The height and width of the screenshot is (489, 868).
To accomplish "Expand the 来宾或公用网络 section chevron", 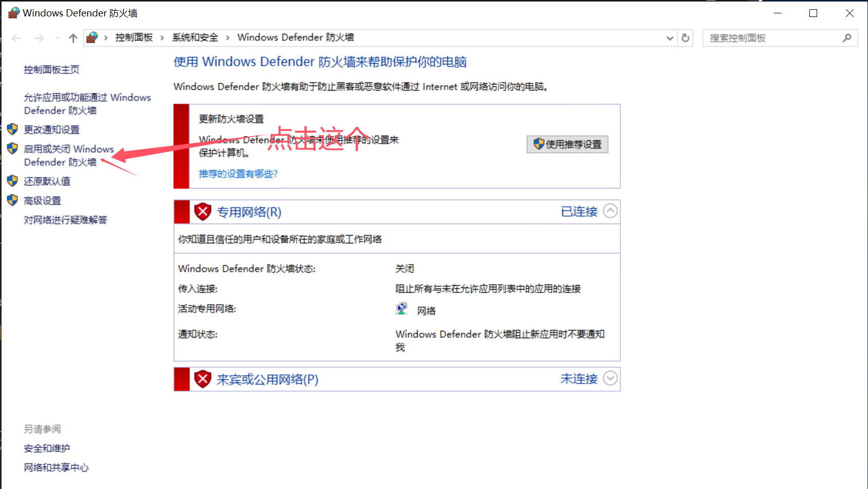I will pos(610,378).
